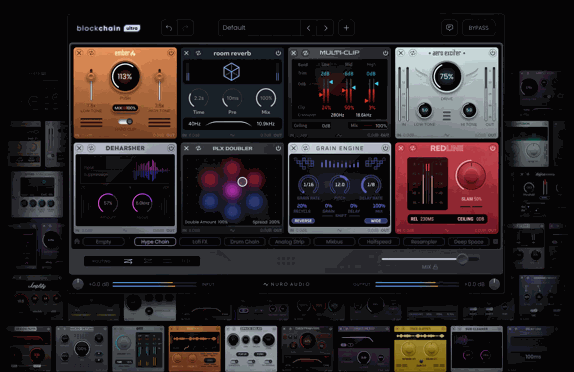Go to the previous preset with left chevron
Screen dimensions: 574x372
point(309,28)
